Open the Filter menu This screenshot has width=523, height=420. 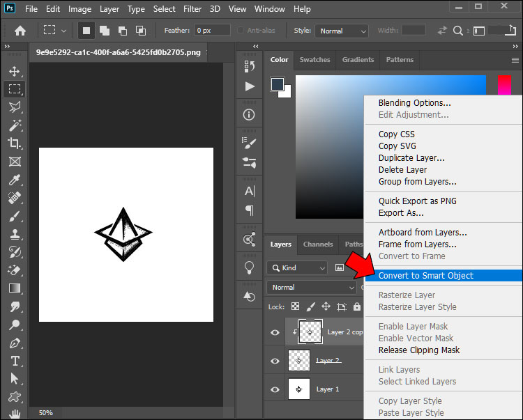tap(192, 9)
